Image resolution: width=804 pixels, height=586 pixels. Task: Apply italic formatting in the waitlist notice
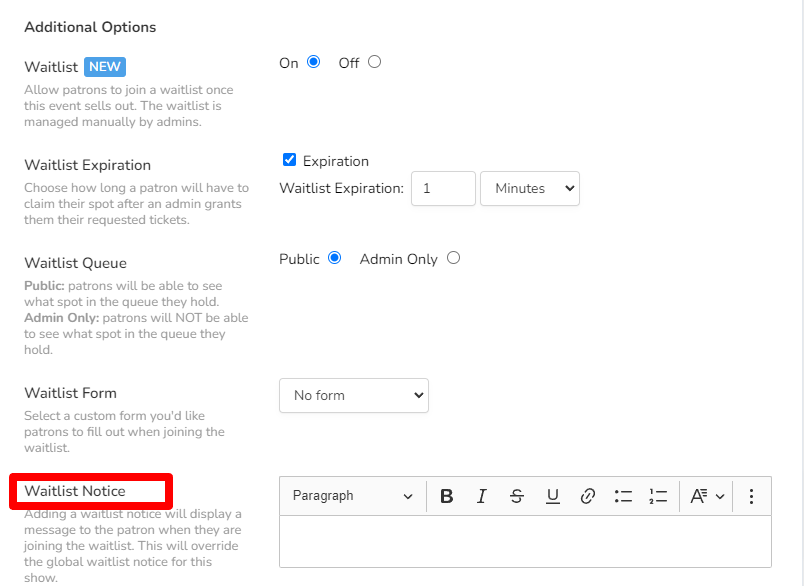pos(481,495)
